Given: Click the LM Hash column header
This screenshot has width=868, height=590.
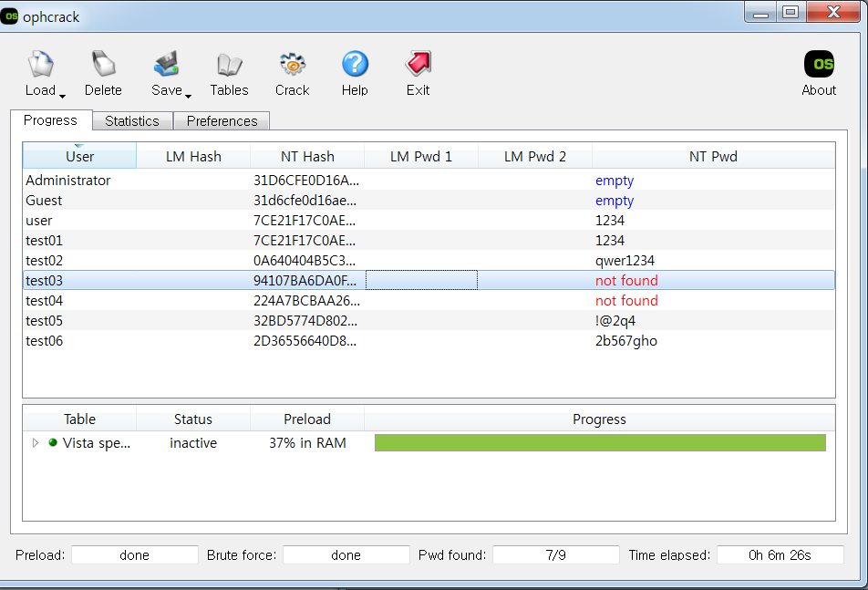Looking at the screenshot, I should tap(193, 156).
